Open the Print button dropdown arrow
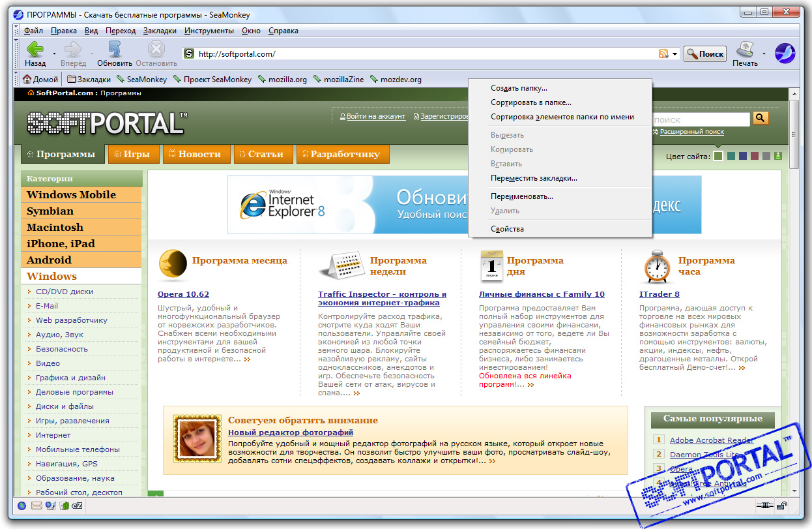Image resolution: width=812 pixels, height=529 pixels. (764, 53)
